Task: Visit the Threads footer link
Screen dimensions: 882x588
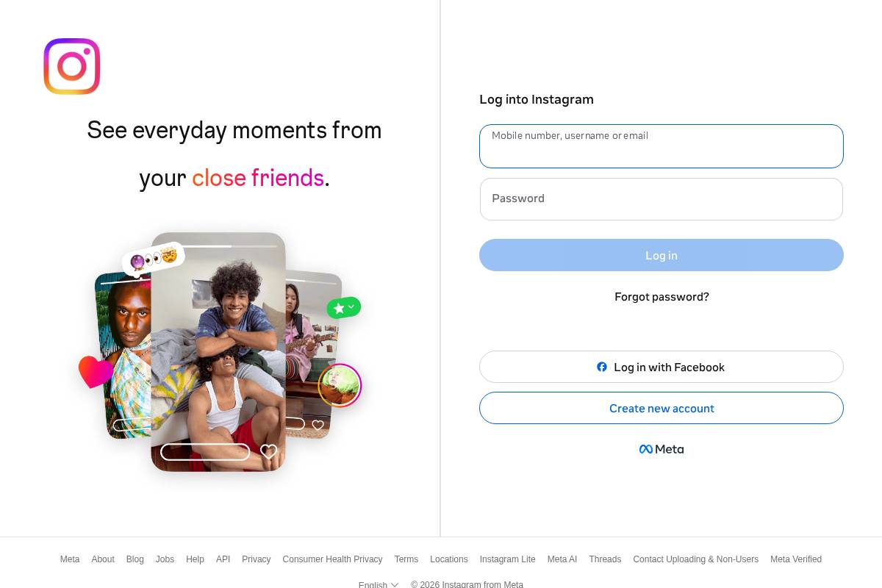Action: click(605, 559)
